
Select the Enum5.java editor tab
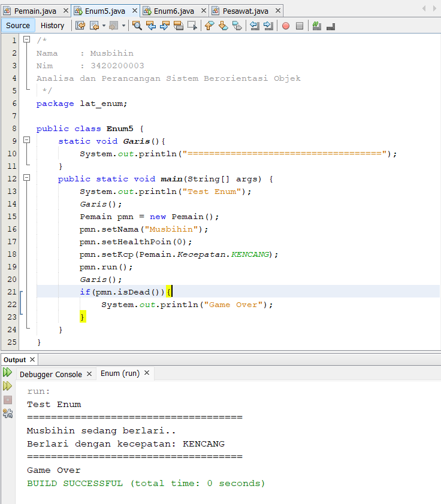tap(105, 11)
